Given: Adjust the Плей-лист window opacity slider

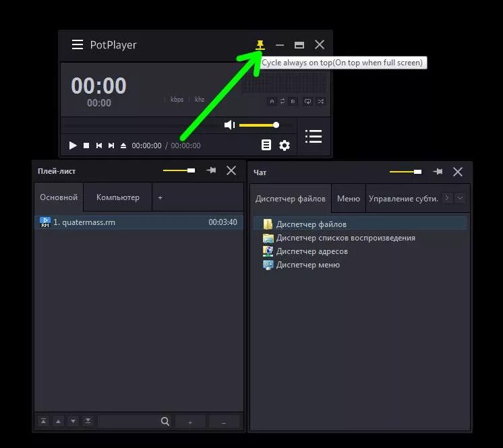Looking at the screenshot, I should [179, 170].
